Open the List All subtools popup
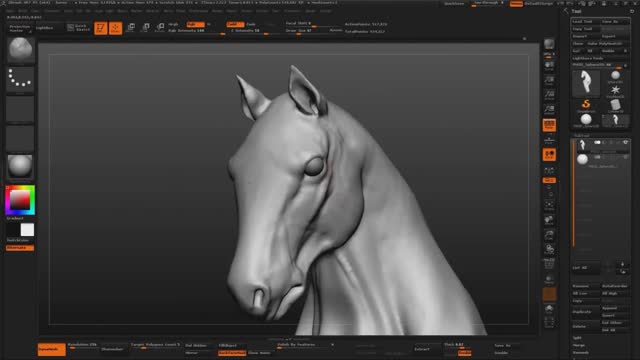This screenshot has height=360, width=640. [x=584, y=268]
